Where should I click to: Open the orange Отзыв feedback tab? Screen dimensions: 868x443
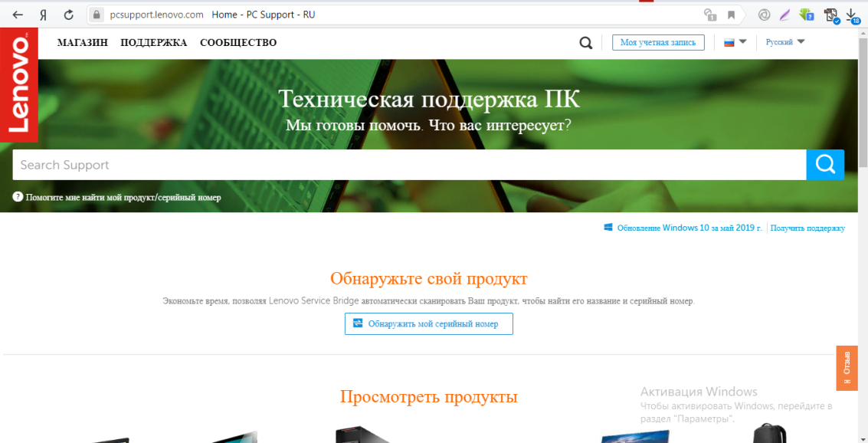(847, 368)
